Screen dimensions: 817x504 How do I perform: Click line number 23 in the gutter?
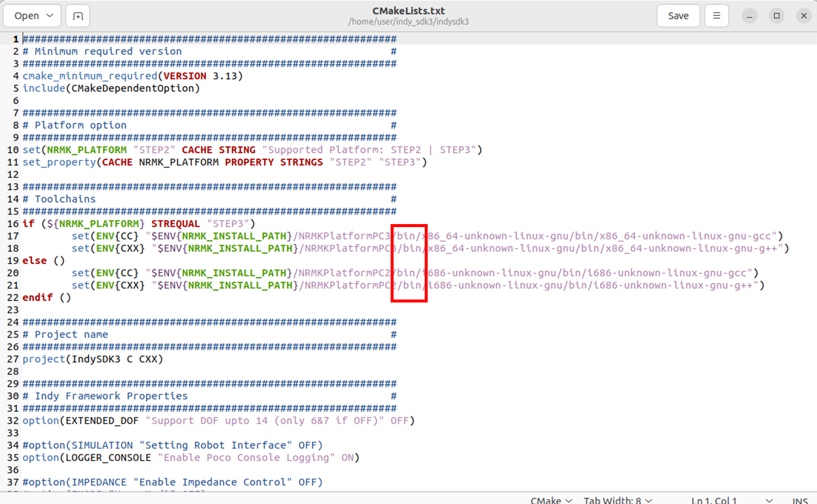click(13, 310)
